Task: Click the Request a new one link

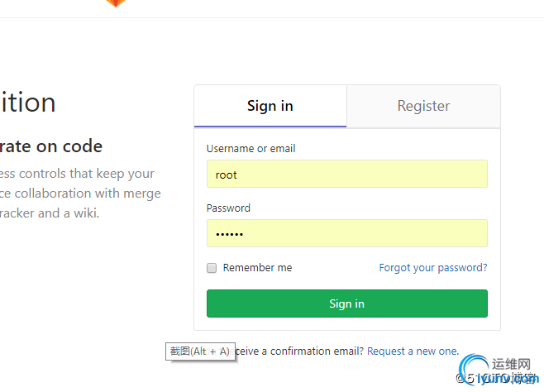Action: pos(413,351)
